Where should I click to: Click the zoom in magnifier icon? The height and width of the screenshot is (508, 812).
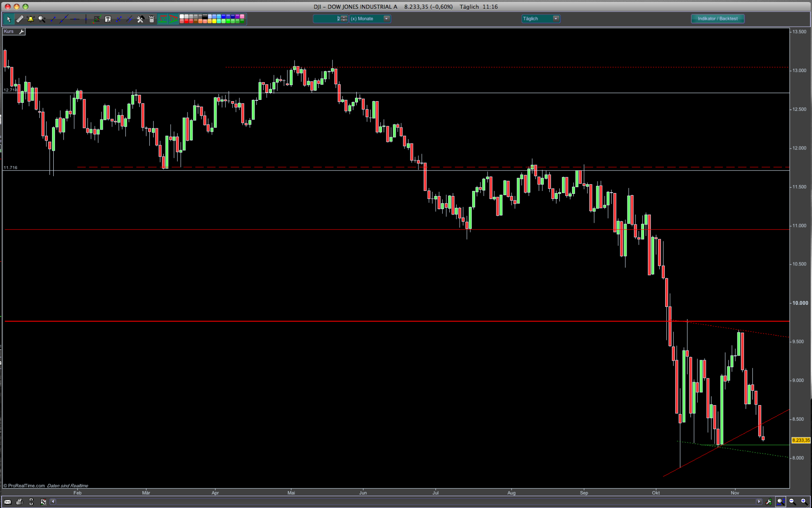pyautogui.click(x=804, y=502)
